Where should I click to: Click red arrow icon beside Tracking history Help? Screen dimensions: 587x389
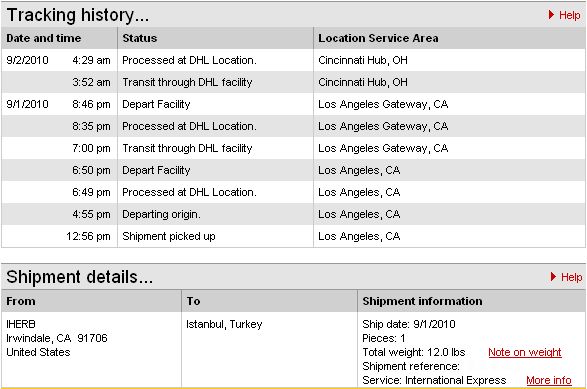[x=551, y=15]
